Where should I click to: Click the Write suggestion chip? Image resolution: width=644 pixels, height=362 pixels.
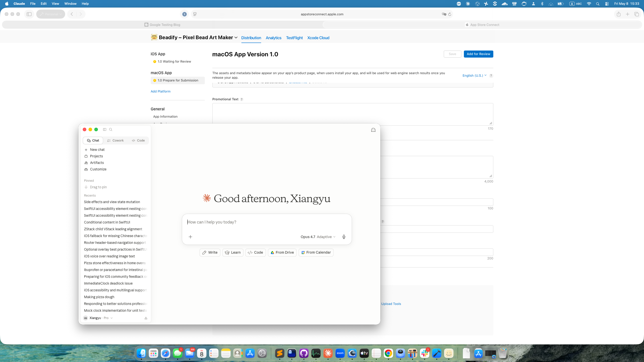click(210, 253)
